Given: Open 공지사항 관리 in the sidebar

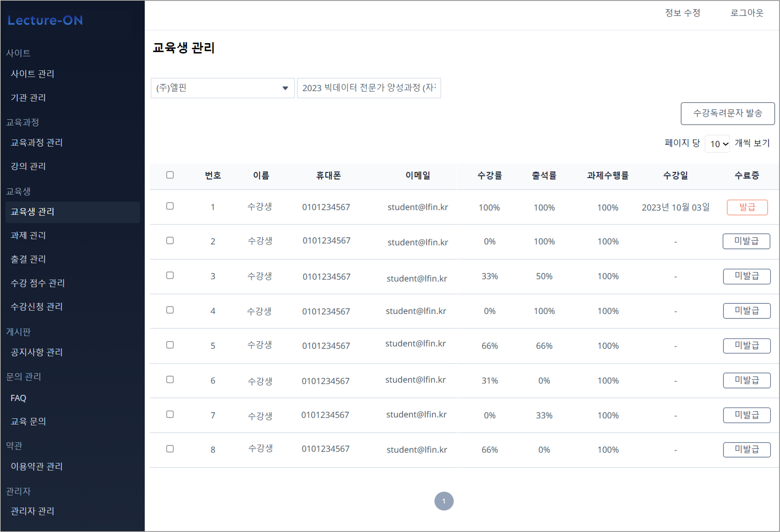Looking at the screenshot, I should [x=37, y=352].
